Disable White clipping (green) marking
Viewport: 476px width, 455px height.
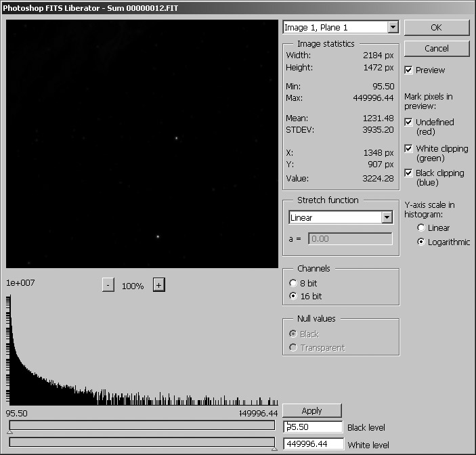pyautogui.click(x=408, y=149)
